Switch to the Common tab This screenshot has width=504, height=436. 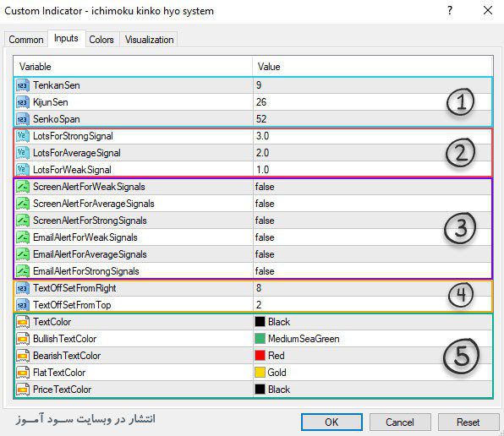(26, 40)
